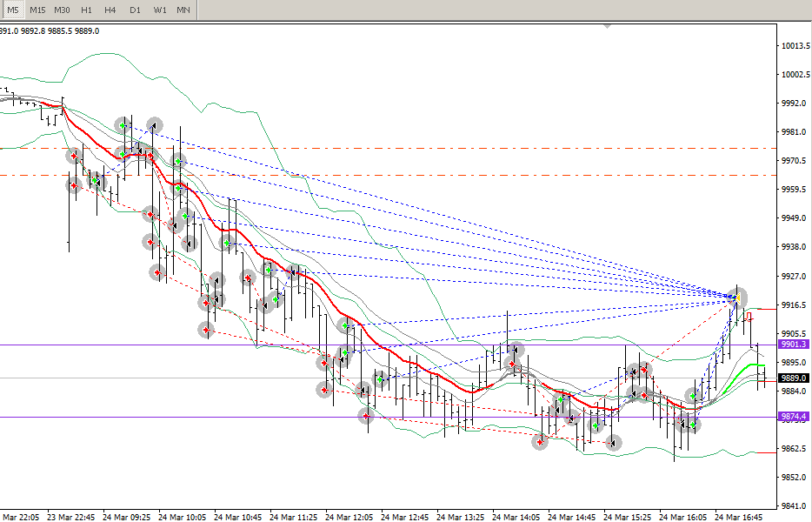
Task: Select the M15 timeframe button
Action: pyautogui.click(x=37, y=10)
